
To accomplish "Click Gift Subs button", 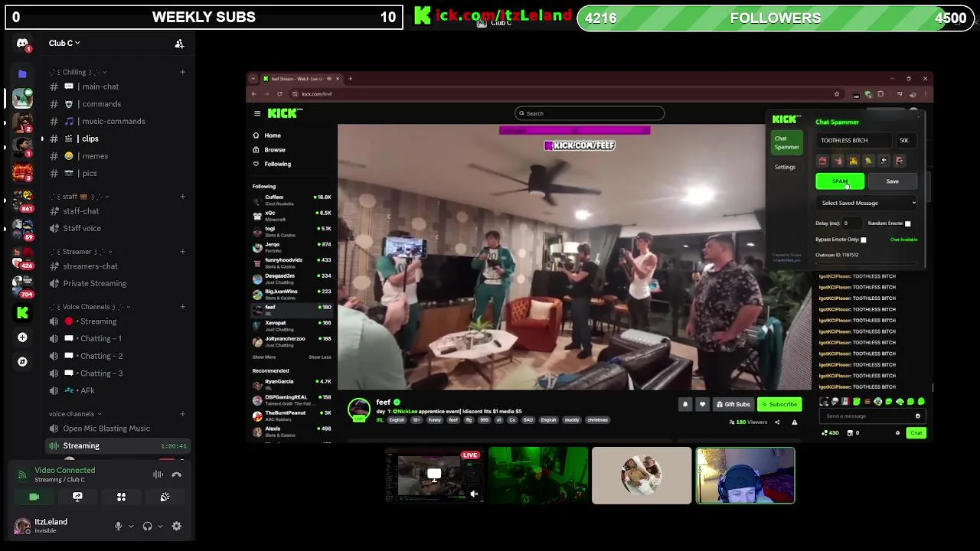I will (x=733, y=404).
